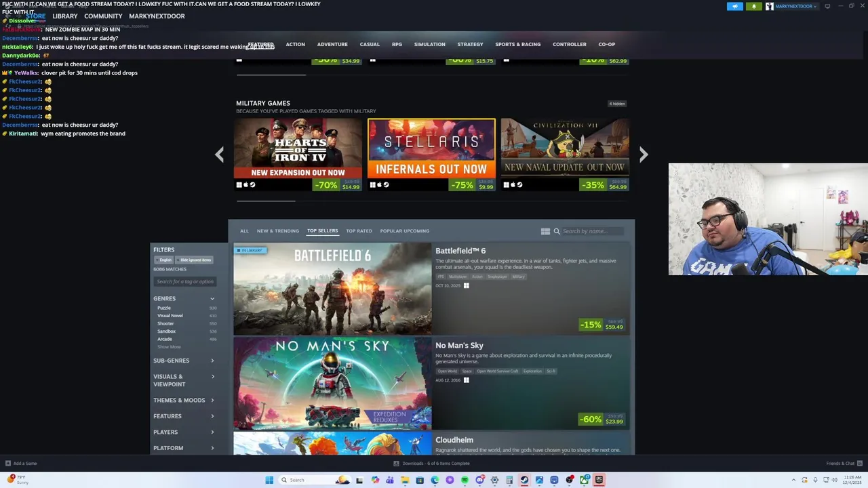Screen dimensions: 868x488
Task: Select the ALL list tab
Action: pos(244,231)
